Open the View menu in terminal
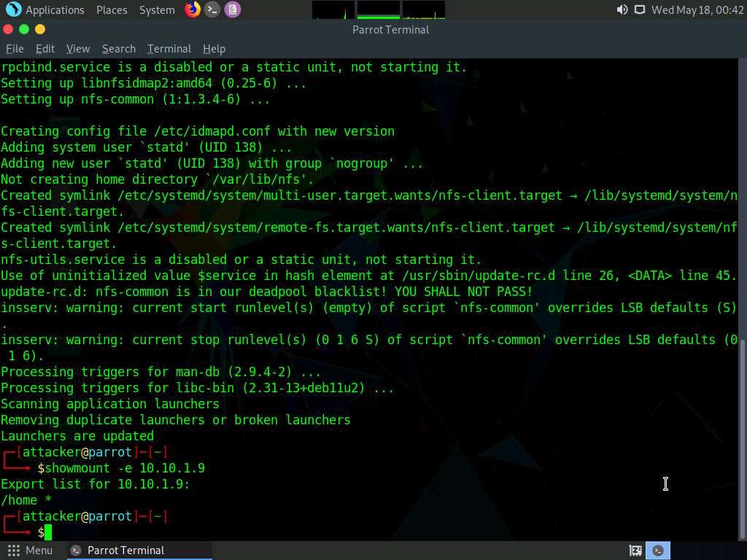This screenshot has height=560, width=747. pyautogui.click(x=78, y=49)
